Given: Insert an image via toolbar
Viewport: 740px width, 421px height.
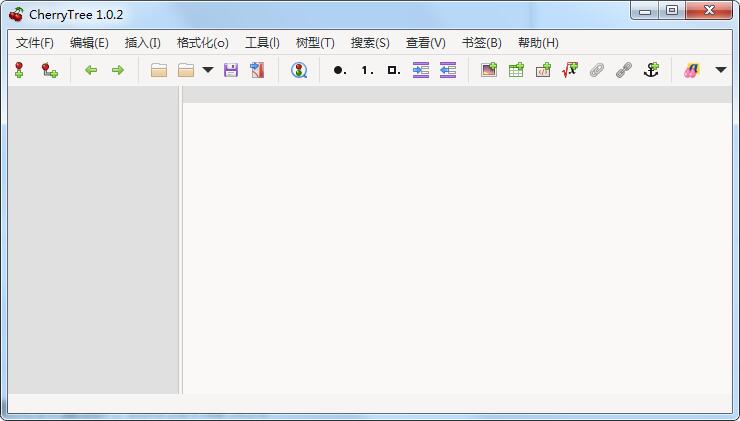Looking at the screenshot, I should point(489,70).
